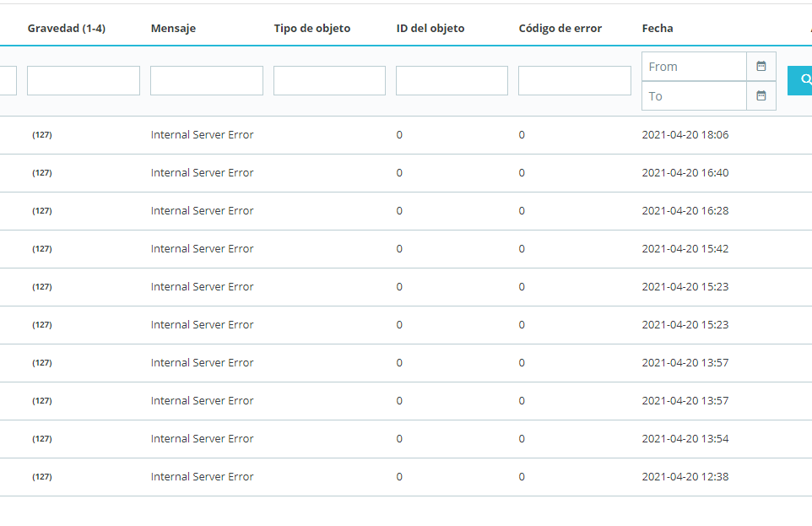812x526 pixels.
Task: Sort by the Gravedad (1-4) column header
Action: (67, 29)
